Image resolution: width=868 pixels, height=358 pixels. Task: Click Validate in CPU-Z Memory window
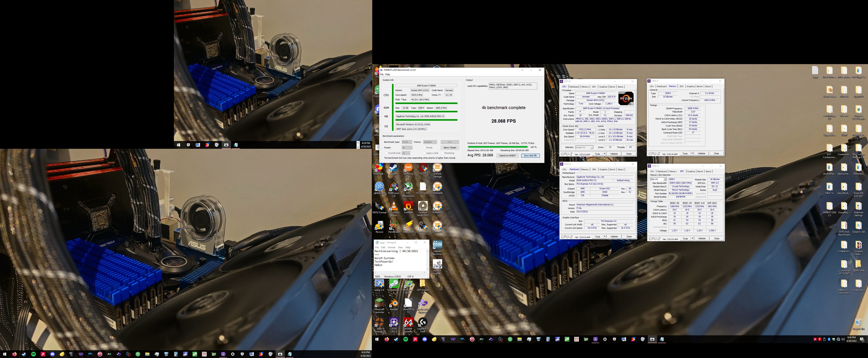pos(701,153)
